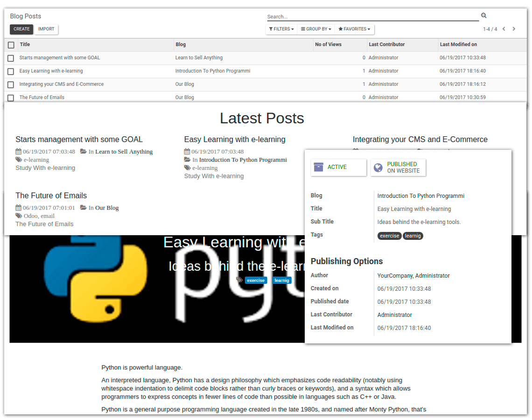Go to next page arrow
The height and width of the screenshot is (420, 532).
(514, 29)
